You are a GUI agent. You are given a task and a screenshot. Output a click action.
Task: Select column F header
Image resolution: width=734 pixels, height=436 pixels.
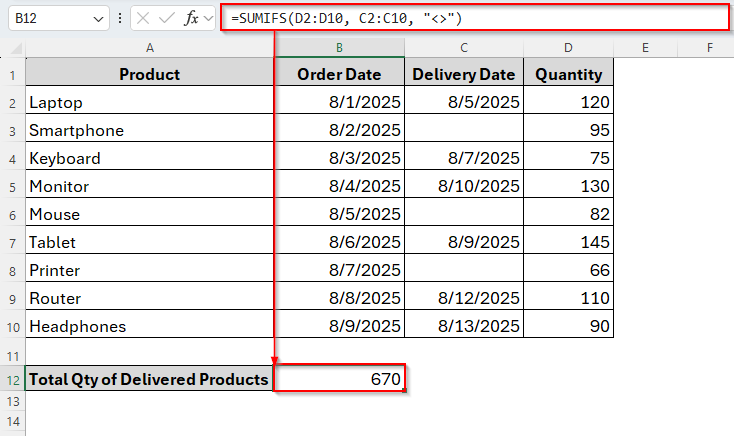[x=709, y=47]
